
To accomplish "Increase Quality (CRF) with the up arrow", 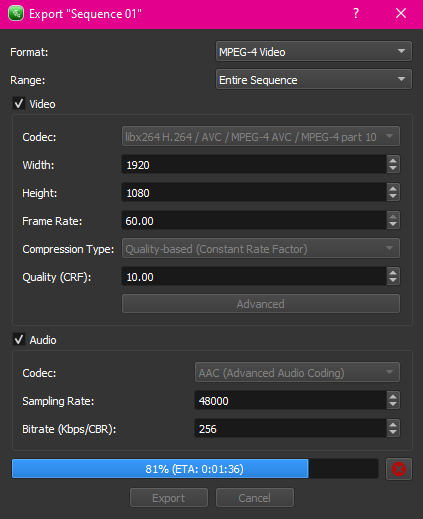I will coord(393,272).
